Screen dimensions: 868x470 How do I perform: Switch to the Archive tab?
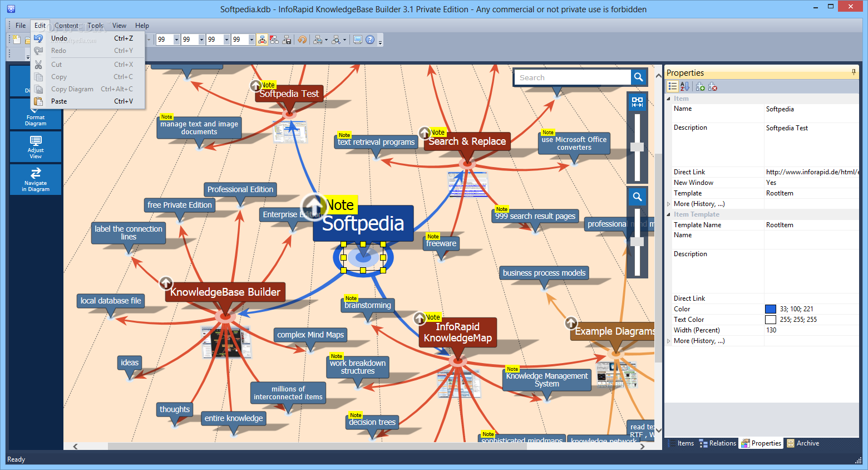803,443
